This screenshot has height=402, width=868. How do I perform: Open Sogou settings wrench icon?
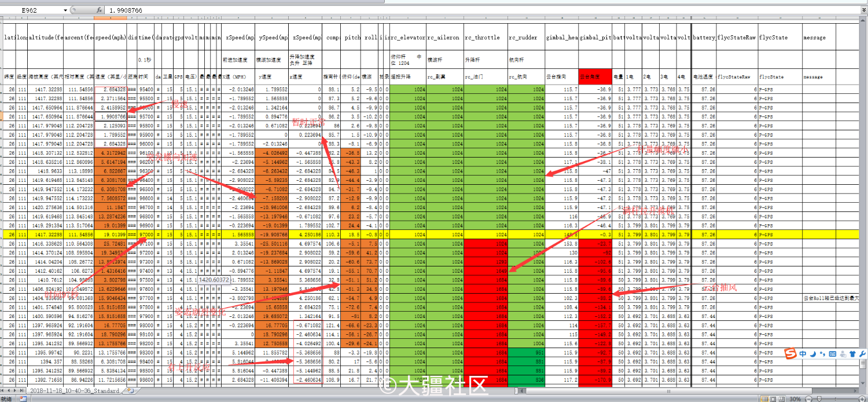[861, 354]
